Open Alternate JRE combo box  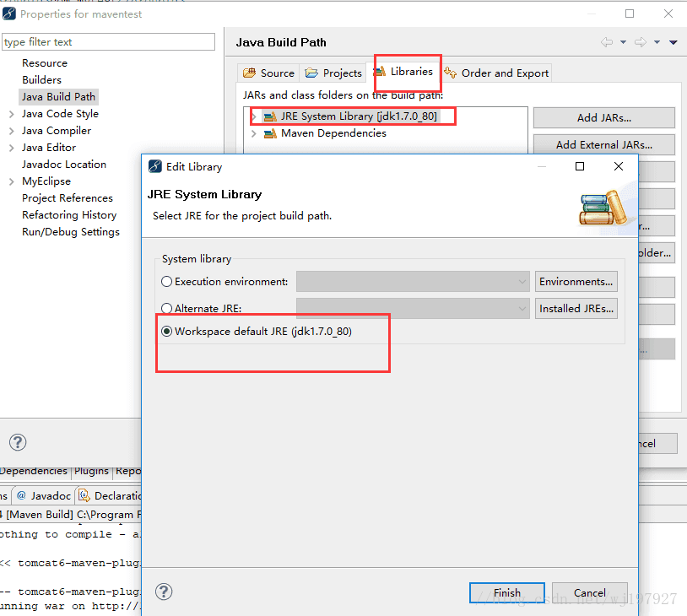coord(413,309)
